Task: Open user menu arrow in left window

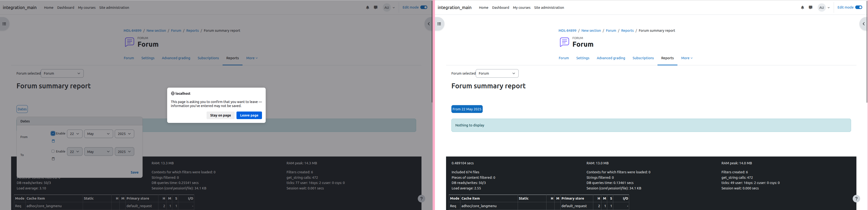Action: 394,8
